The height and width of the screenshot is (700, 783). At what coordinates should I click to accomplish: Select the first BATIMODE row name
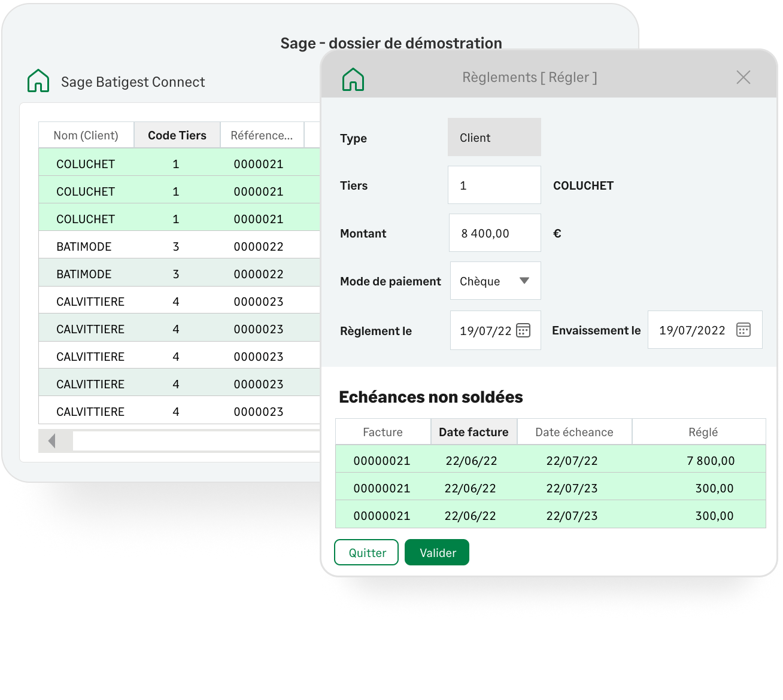[84, 246]
